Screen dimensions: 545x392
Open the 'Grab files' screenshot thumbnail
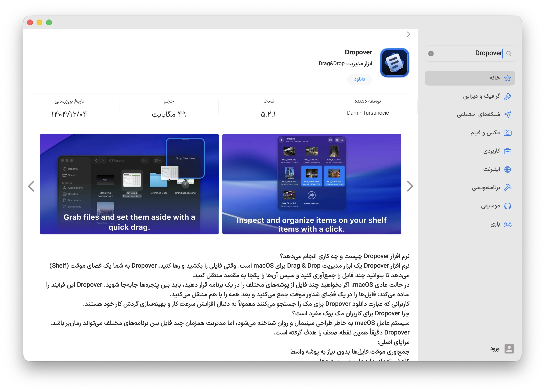tap(129, 184)
